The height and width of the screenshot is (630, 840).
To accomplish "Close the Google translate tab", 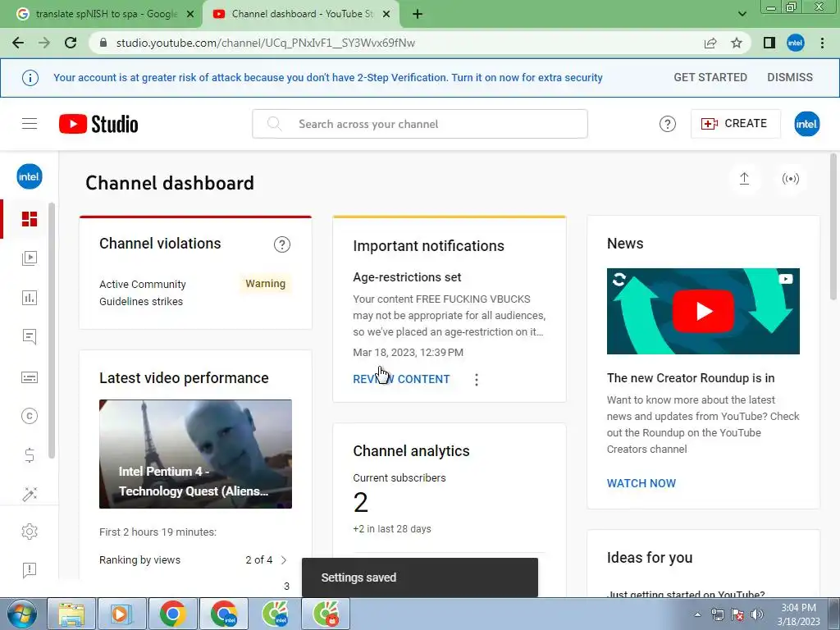I will coord(189,15).
